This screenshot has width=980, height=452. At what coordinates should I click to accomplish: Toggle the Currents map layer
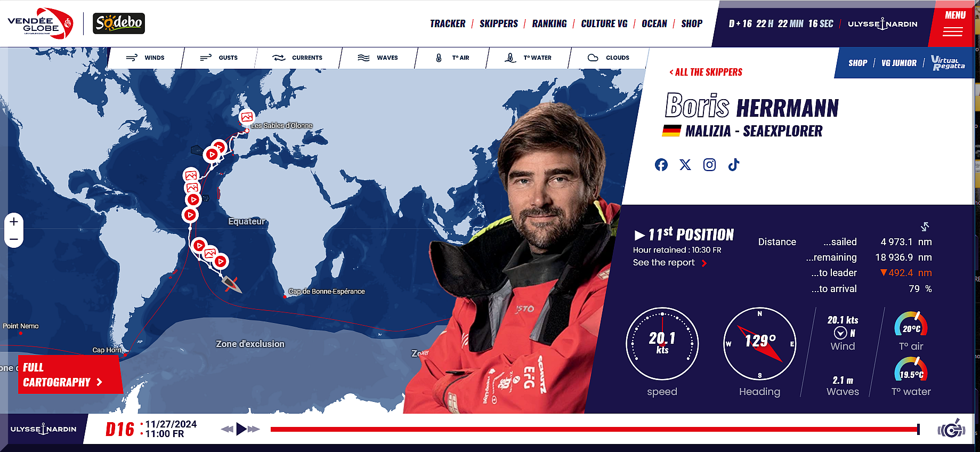[x=297, y=58]
